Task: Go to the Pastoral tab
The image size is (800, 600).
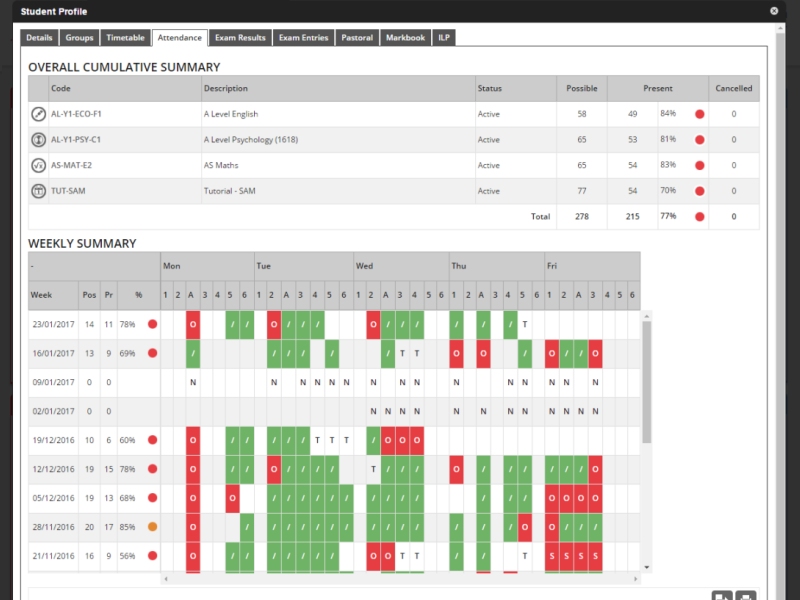Action: click(x=357, y=38)
